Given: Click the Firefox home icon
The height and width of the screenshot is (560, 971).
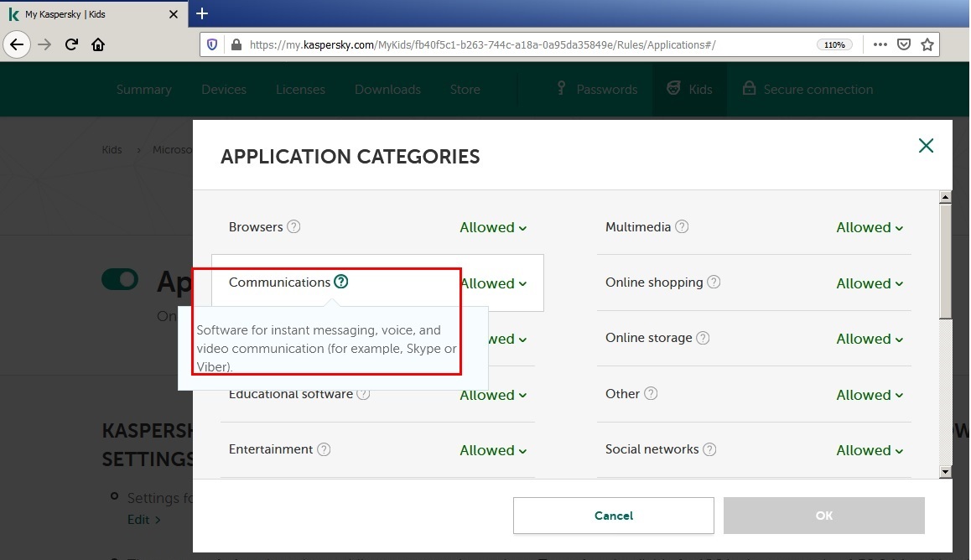Looking at the screenshot, I should tap(98, 44).
